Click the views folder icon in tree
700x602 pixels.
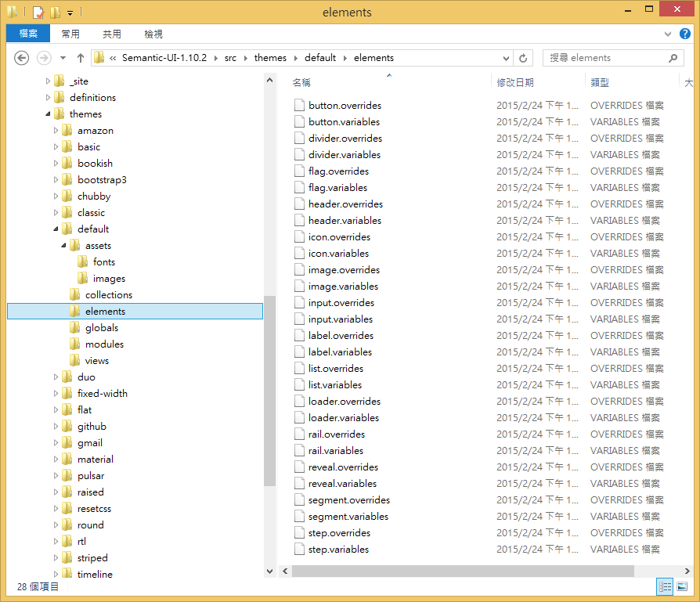point(75,361)
